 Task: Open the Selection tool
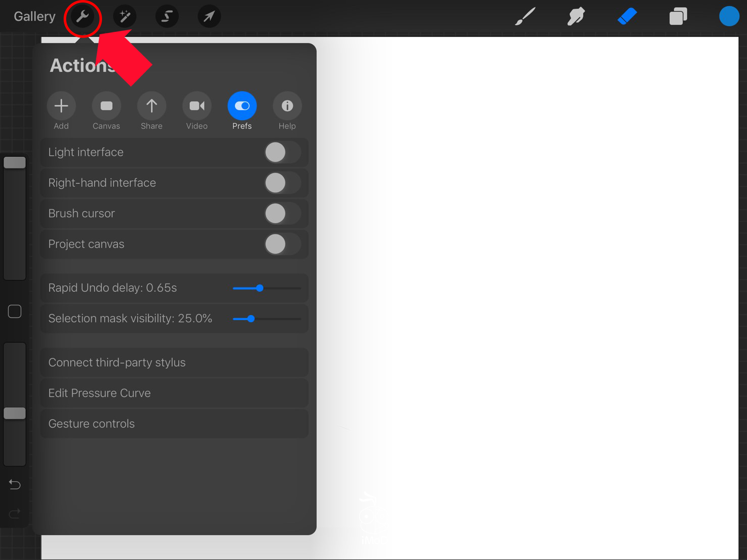point(167,16)
